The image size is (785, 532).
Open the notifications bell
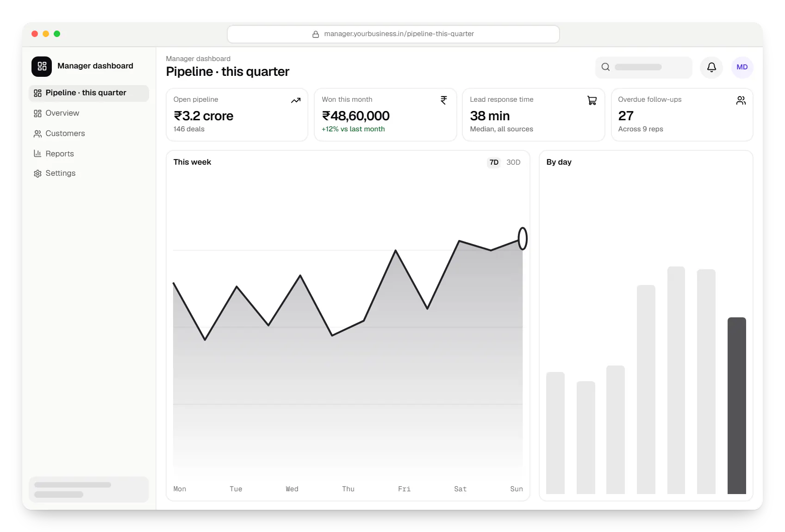point(711,68)
